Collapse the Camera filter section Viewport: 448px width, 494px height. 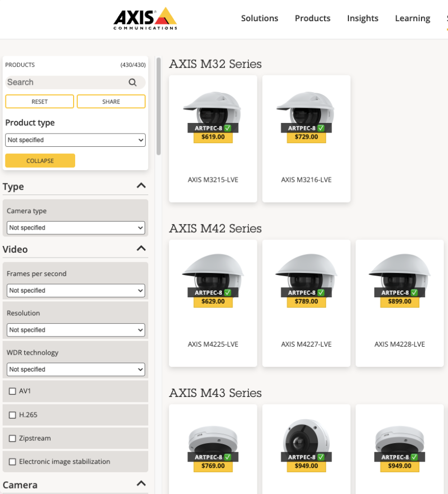[141, 483]
